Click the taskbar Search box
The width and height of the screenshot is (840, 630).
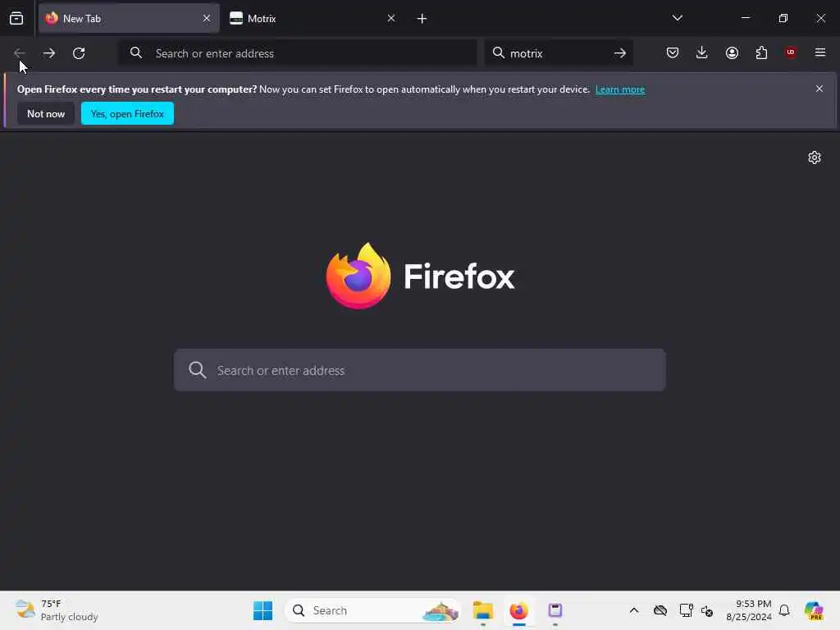coord(373,610)
